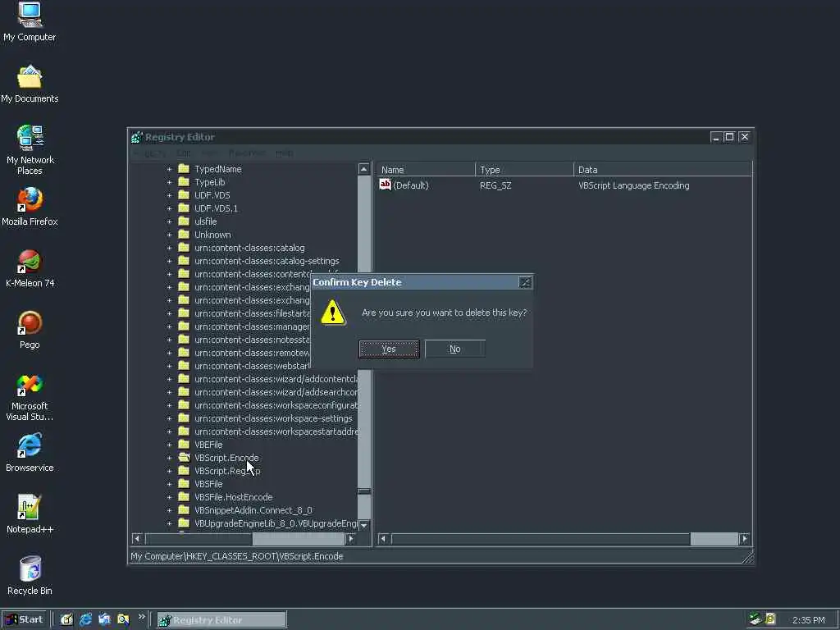This screenshot has height=630, width=840.
Task: Expand the UDF.VDS key
Action: coord(169,195)
